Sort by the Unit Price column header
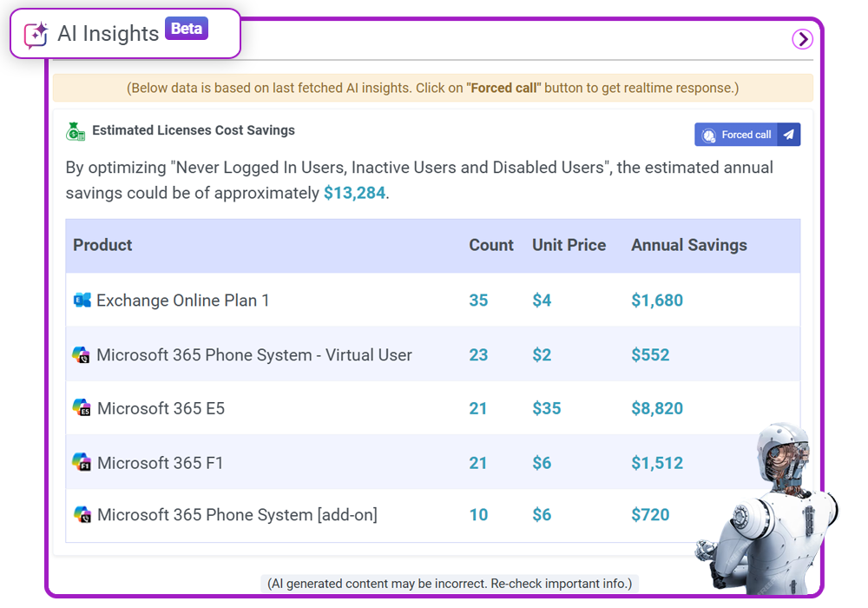The image size is (868, 608). (x=569, y=245)
